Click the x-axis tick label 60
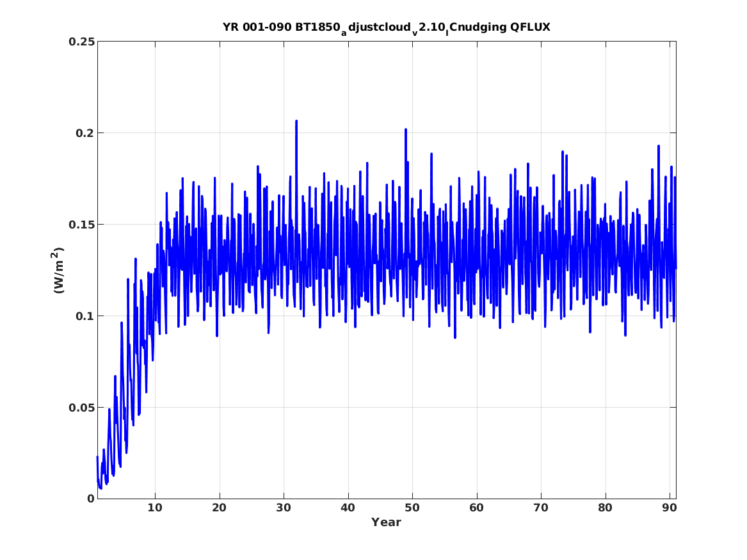 pos(476,508)
